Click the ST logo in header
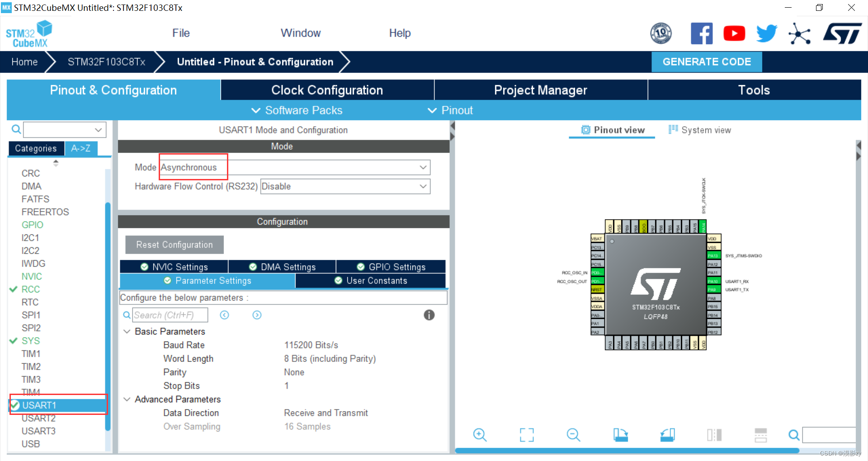 [842, 33]
